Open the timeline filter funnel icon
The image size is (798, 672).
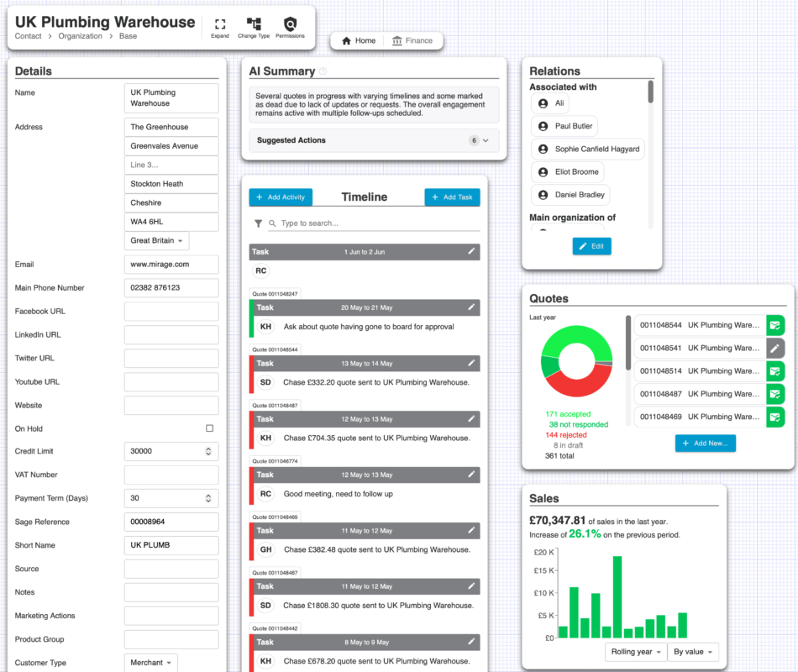259,223
